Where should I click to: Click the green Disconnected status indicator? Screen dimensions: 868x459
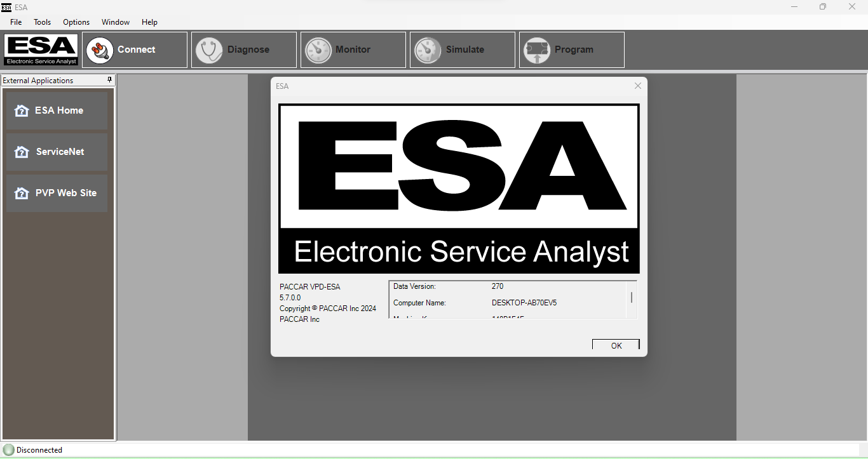[8, 449]
